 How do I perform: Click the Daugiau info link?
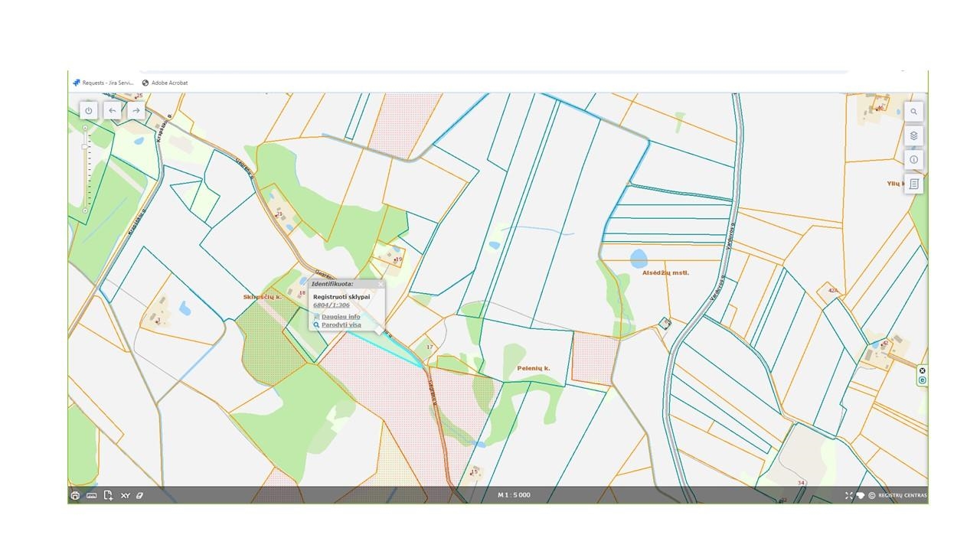pos(340,317)
